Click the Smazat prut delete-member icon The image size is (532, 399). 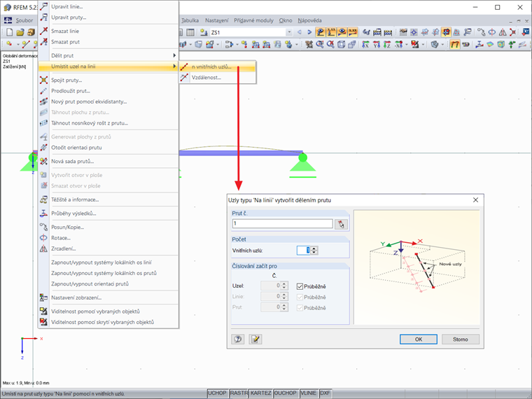click(x=44, y=41)
